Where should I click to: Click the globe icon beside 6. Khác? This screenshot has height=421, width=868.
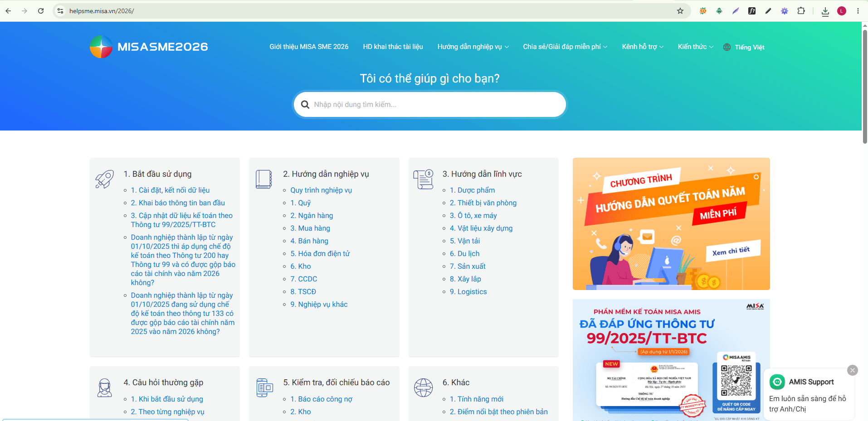coord(423,388)
